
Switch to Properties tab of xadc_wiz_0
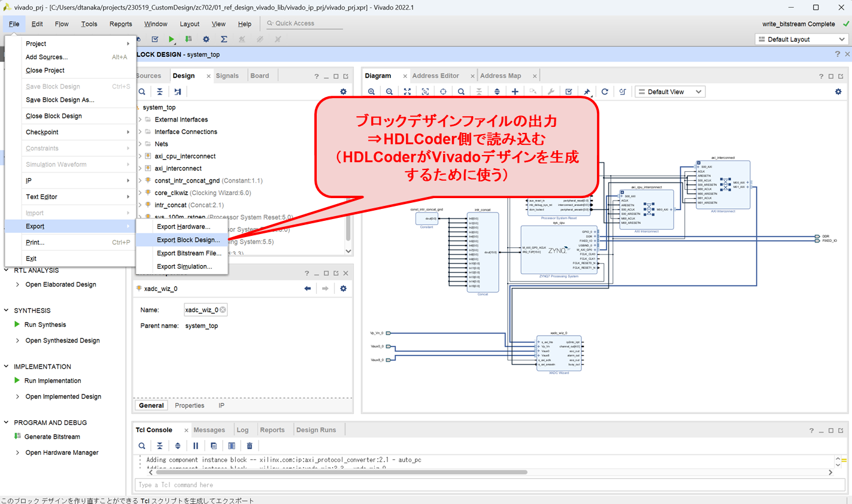[x=190, y=406]
